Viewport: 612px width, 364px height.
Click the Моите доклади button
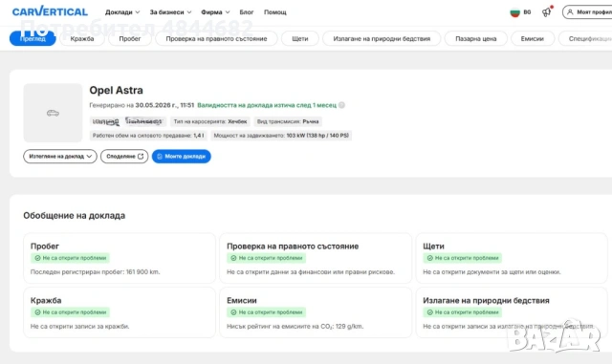tap(182, 156)
